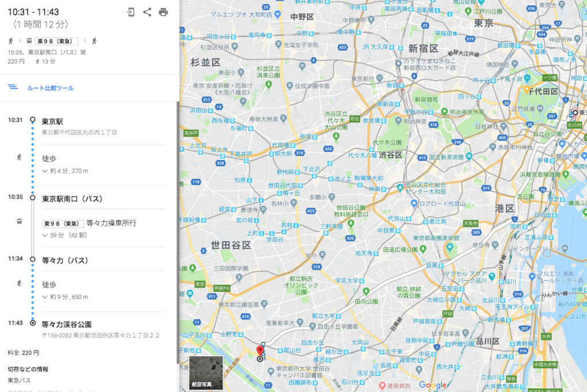This screenshot has width=587, height=392.
Task: Click the 東京都庁 map marker
Action: tap(379, 79)
